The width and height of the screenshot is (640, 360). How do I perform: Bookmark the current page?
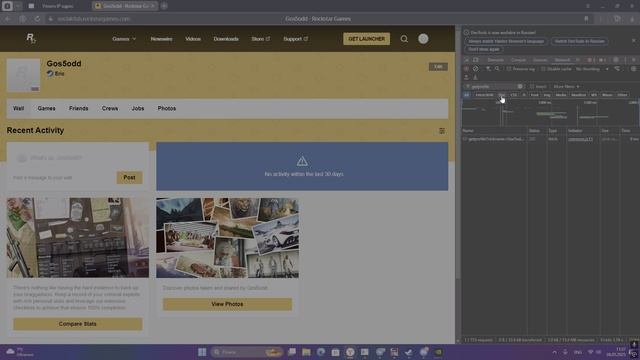(x=587, y=19)
